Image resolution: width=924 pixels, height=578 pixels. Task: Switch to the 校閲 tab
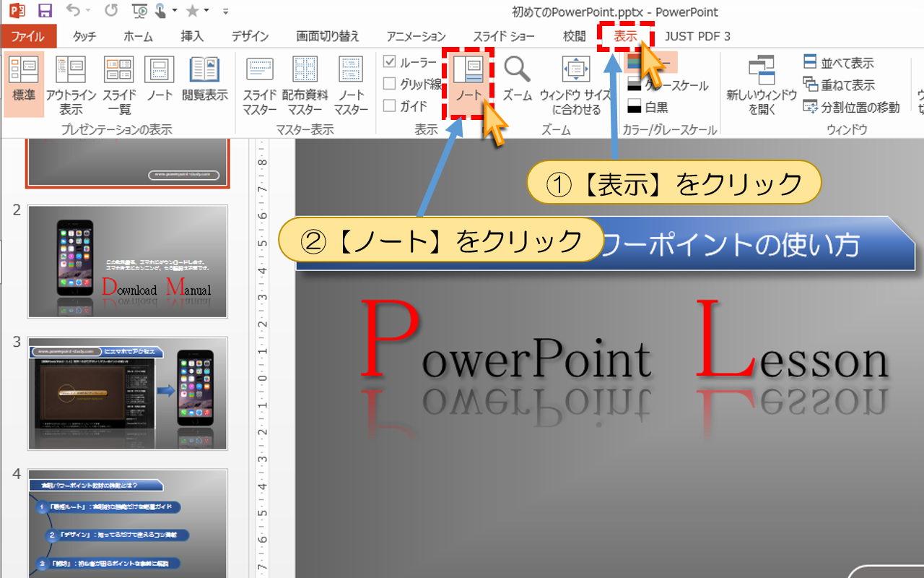click(x=575, y=37)
